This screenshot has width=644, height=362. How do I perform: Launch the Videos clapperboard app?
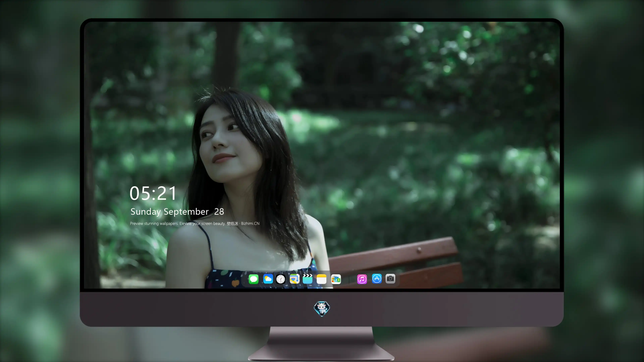point(308,279)
